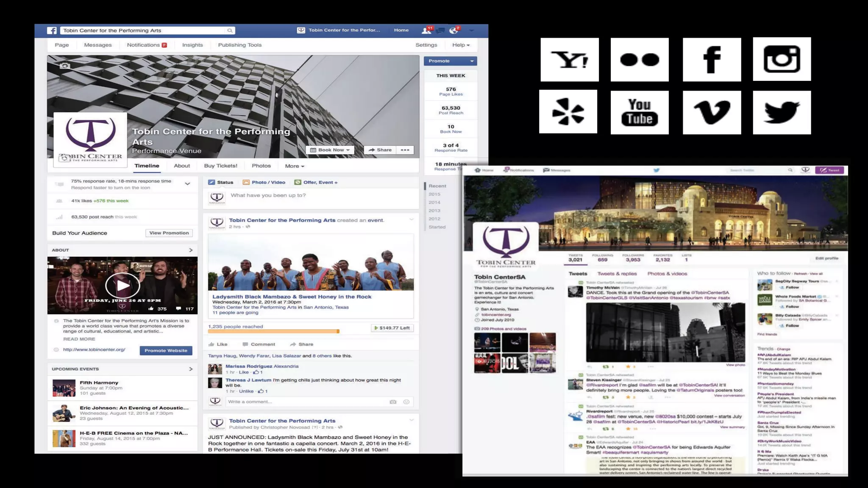Play the About section video

(x=122, y=286)
